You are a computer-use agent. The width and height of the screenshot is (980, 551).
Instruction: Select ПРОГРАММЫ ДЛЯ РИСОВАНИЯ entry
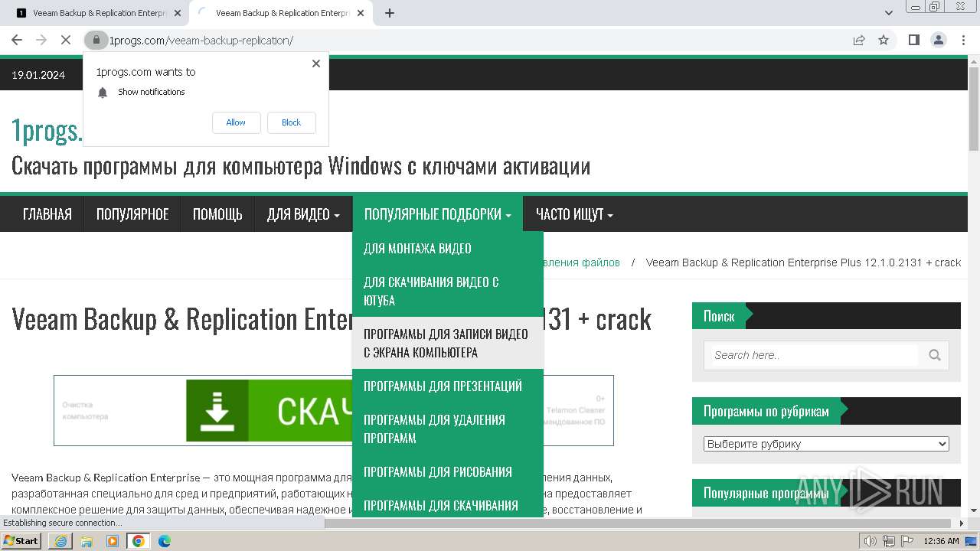coord(448,471)
